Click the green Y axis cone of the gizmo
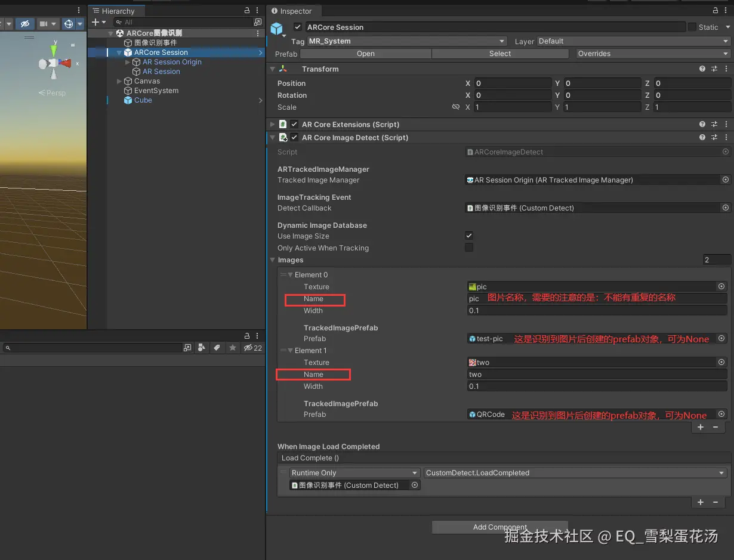The image size is (734, 560). point(54,50)
